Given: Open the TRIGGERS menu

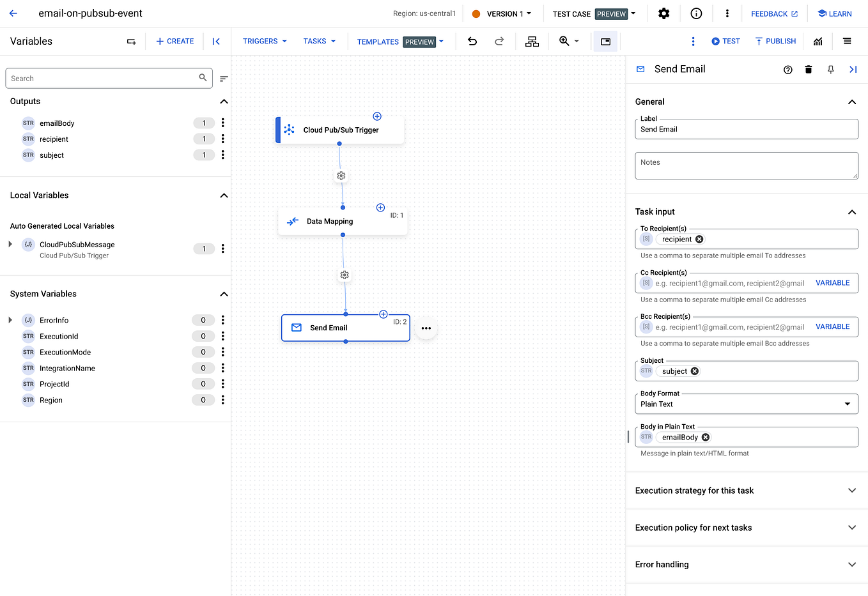Looking at the screenshot, I should (x=263, y=41).
